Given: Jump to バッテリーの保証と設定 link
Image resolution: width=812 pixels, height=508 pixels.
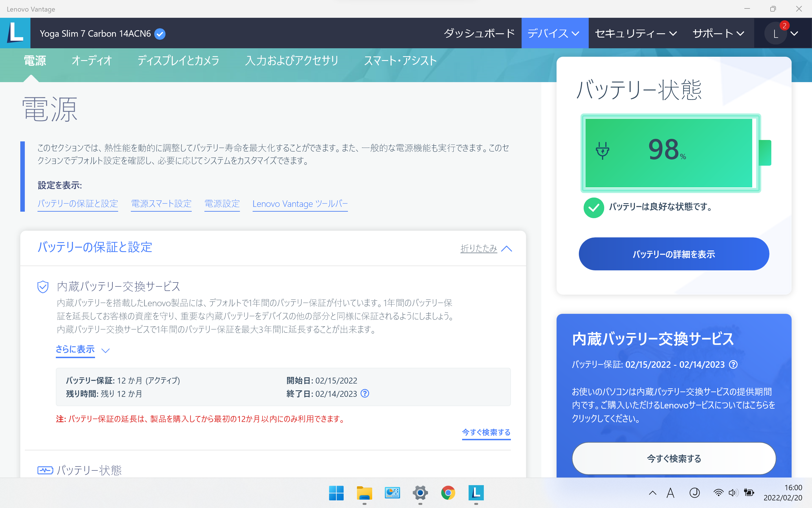Looking at the screenshot, I should (x=78, y=204).
